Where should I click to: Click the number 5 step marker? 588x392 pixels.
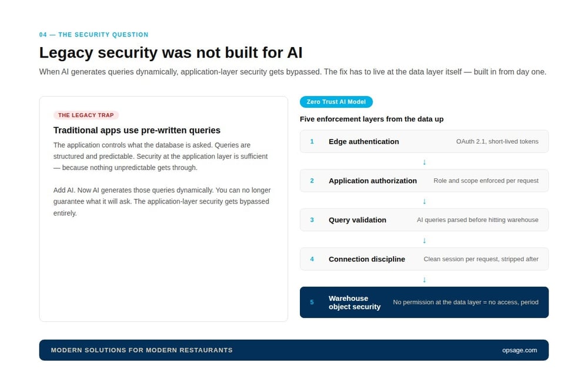click(x=312, y=303)
